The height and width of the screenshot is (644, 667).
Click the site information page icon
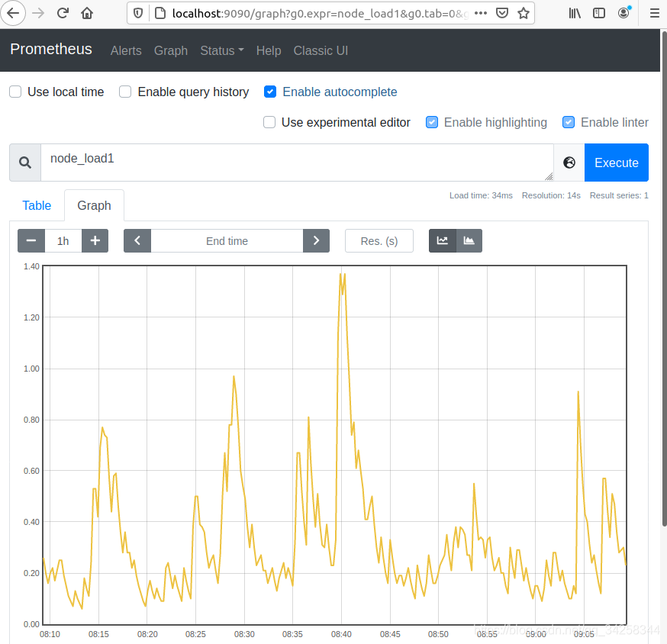click(160, 13)
